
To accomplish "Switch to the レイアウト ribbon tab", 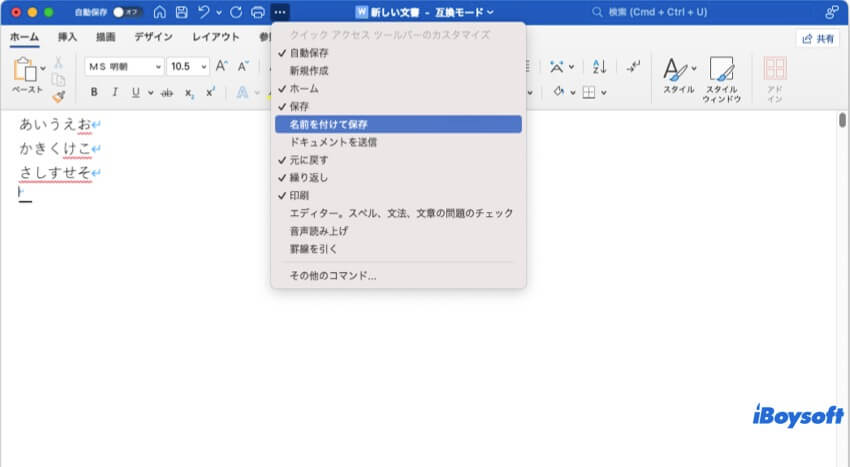I will click(x=215, y=37).
